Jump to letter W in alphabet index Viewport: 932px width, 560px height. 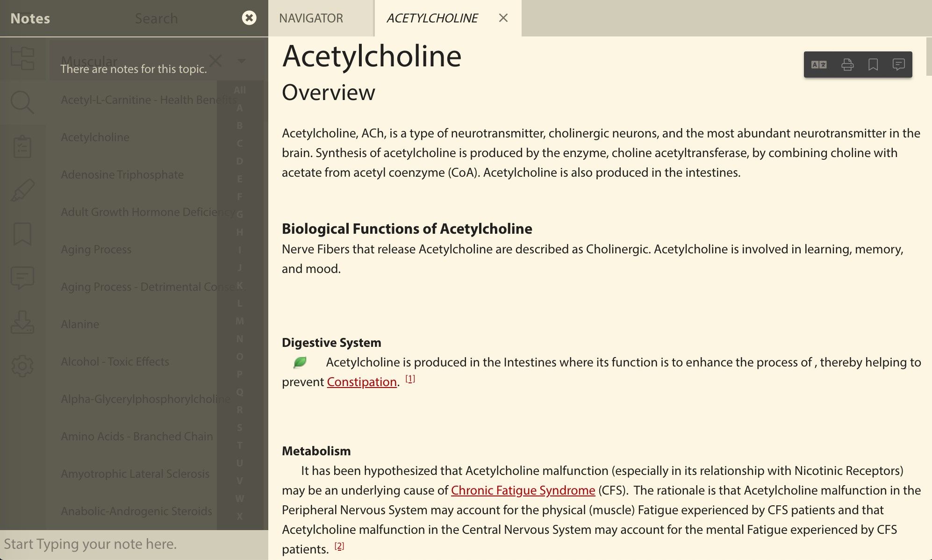pos(240,499)
